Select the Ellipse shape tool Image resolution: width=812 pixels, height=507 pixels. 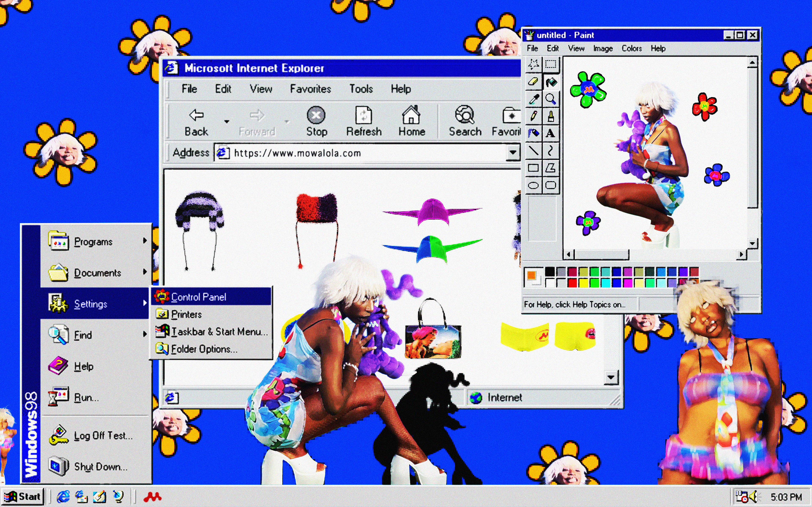tap(533, 185)
